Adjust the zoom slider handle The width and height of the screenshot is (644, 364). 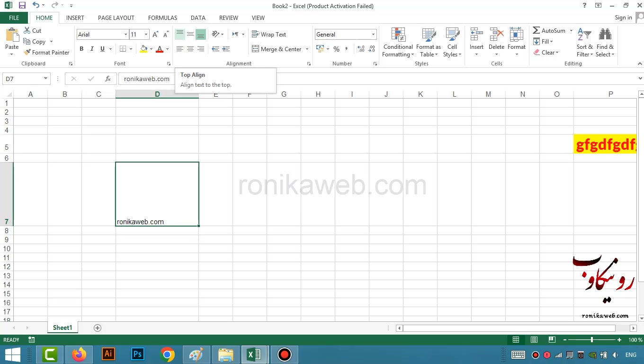pyautogui.click(x=591, y=340)
